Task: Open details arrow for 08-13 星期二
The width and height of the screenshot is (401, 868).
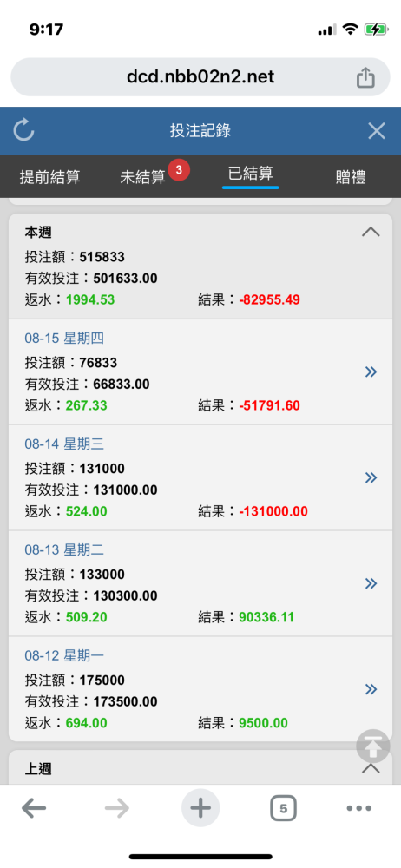Action: click(x=371, y=583)
